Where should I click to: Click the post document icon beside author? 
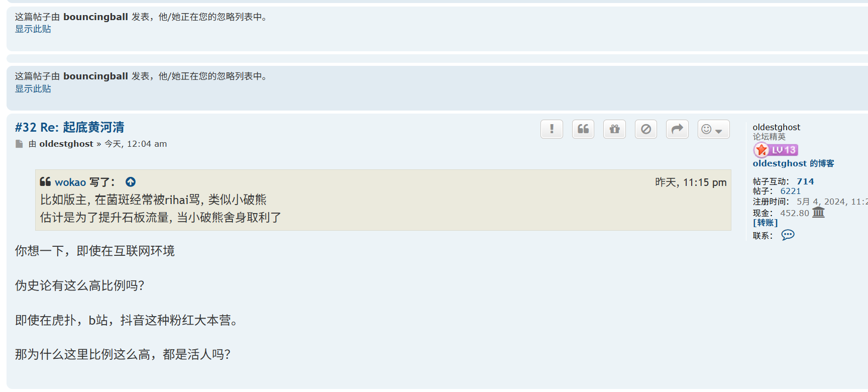(x=19, y=144)
